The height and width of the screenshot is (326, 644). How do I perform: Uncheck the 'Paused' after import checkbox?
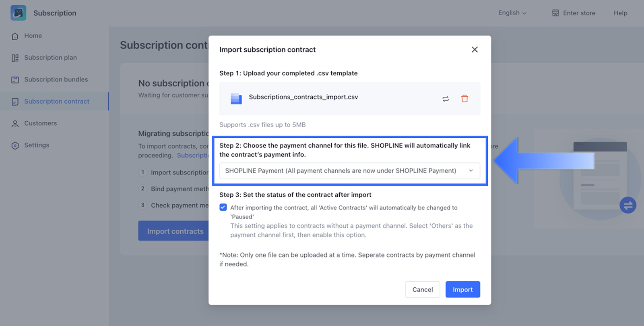[x=223, y=208]
